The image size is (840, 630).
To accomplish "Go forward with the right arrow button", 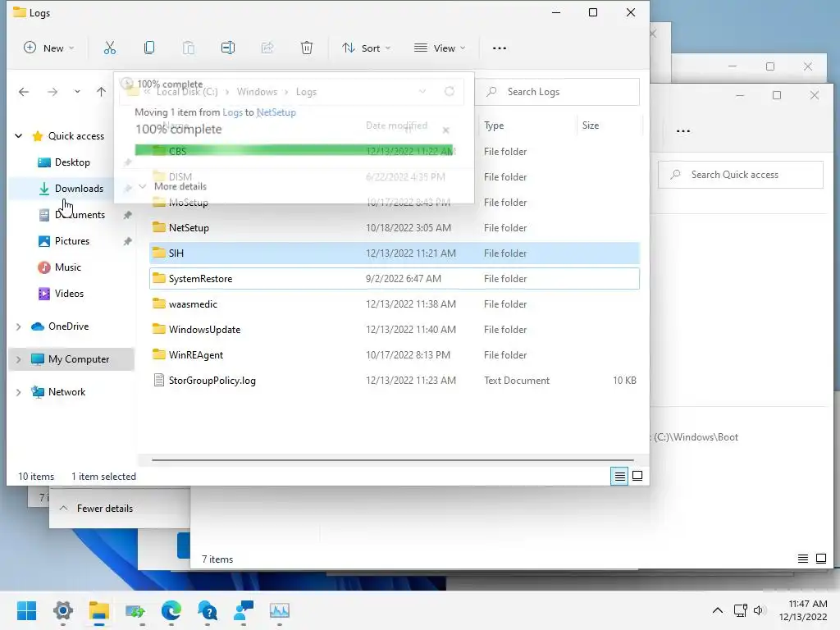I will [52, 92].
